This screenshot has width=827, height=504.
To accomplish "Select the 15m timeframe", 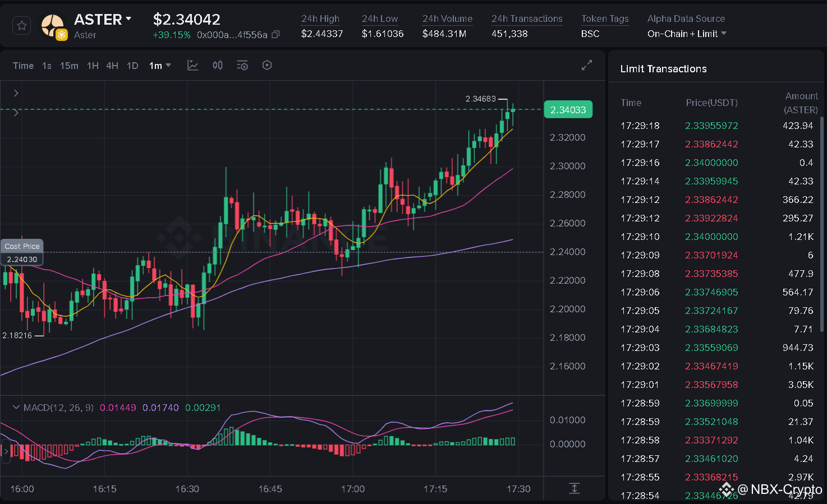I will [69, 66].
